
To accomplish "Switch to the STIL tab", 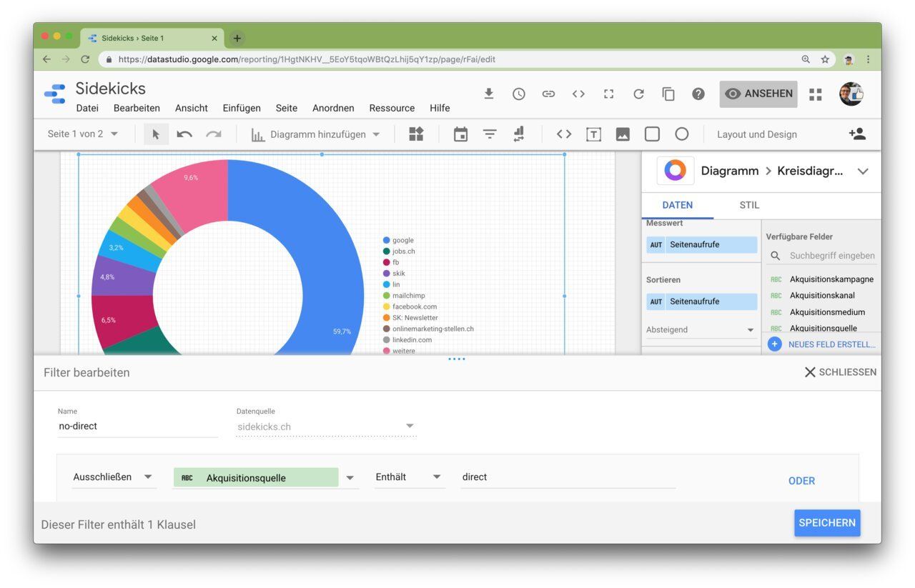I will [x=749, y=205].
